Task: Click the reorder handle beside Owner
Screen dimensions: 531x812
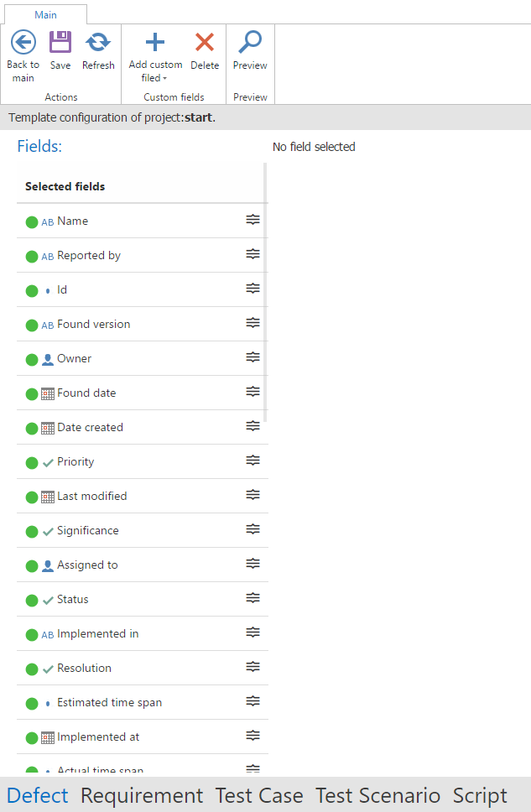Action: point(252,358)
